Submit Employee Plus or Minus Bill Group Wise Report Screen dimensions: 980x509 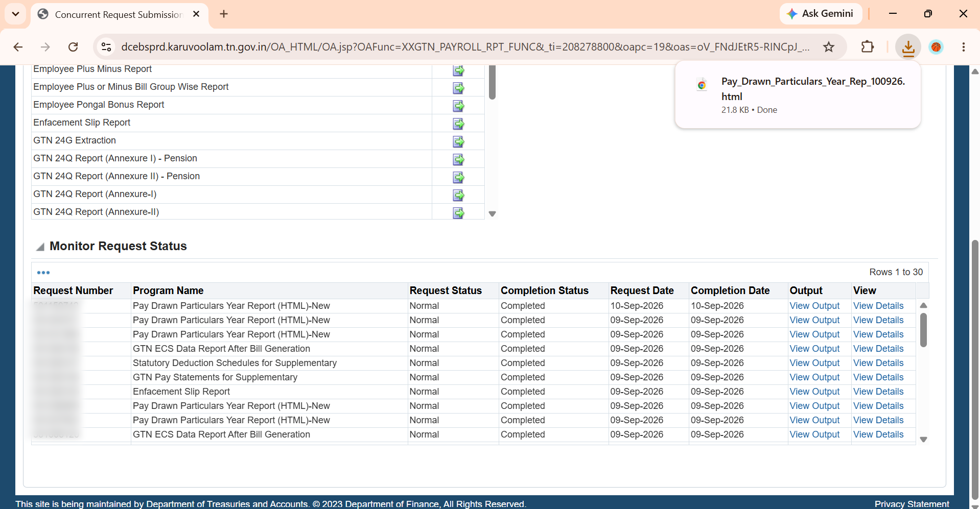pos(458,88)
